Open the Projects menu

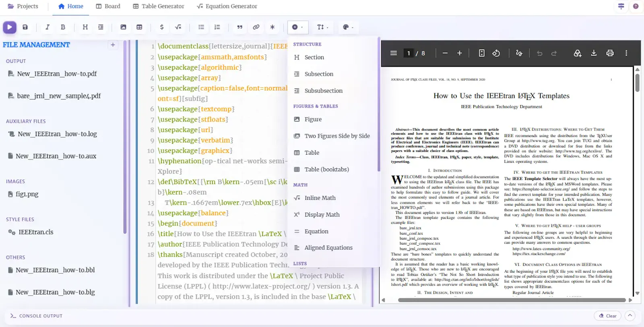tap(23, 6)
